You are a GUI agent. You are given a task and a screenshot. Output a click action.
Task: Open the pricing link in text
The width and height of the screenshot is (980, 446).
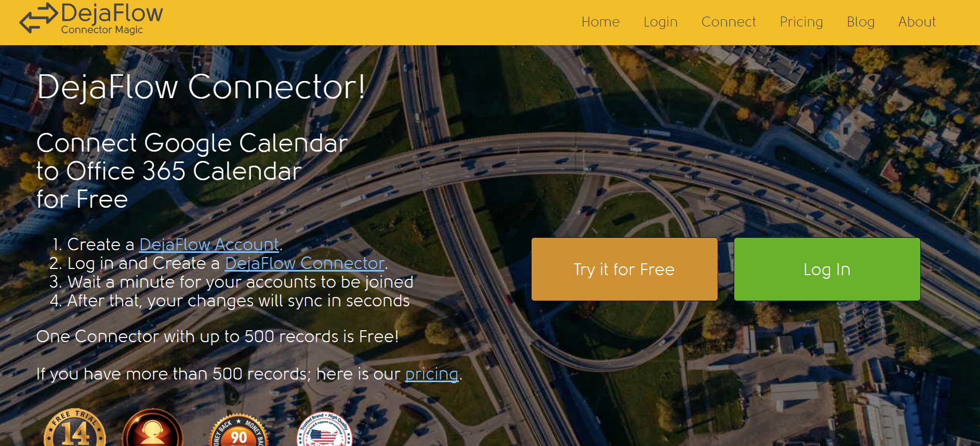pos(432,374)
